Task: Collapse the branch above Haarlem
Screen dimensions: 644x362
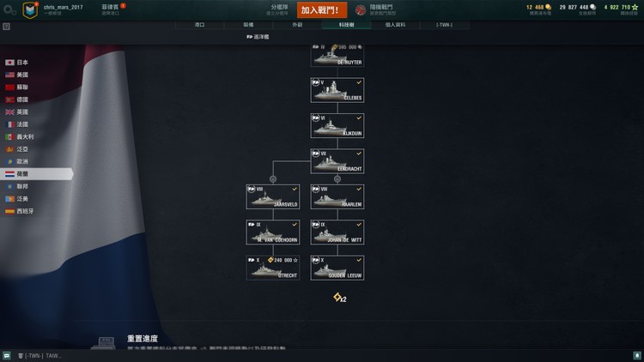Action: 337,179
